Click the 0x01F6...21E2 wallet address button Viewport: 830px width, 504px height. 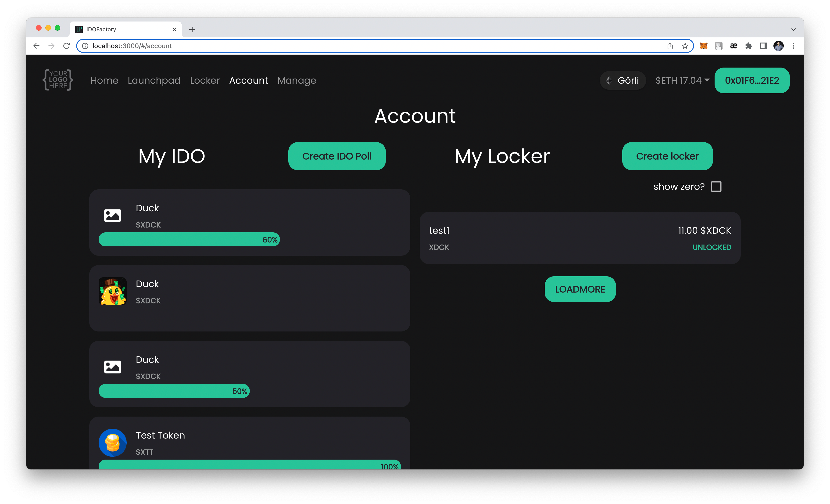(x=751, y=80)
